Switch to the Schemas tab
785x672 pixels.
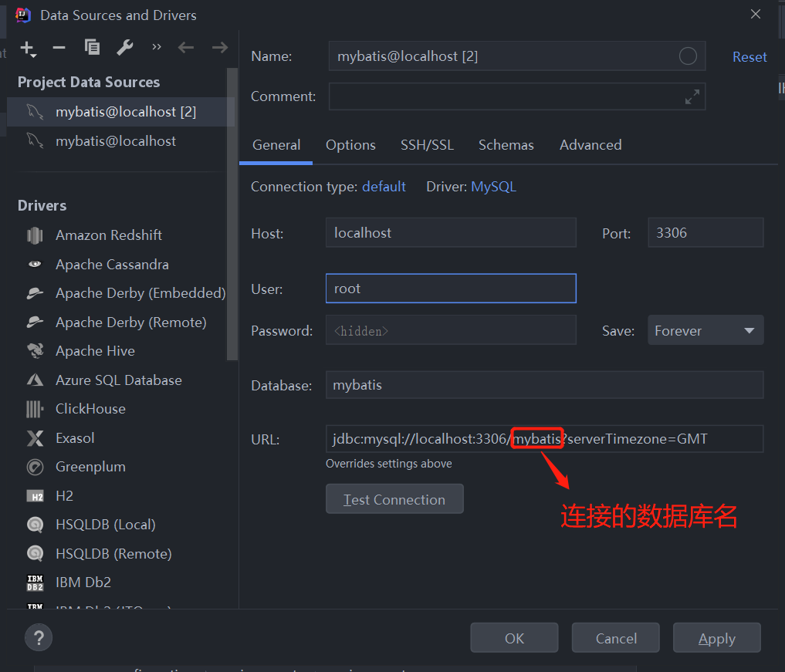(x=506, y=145)
